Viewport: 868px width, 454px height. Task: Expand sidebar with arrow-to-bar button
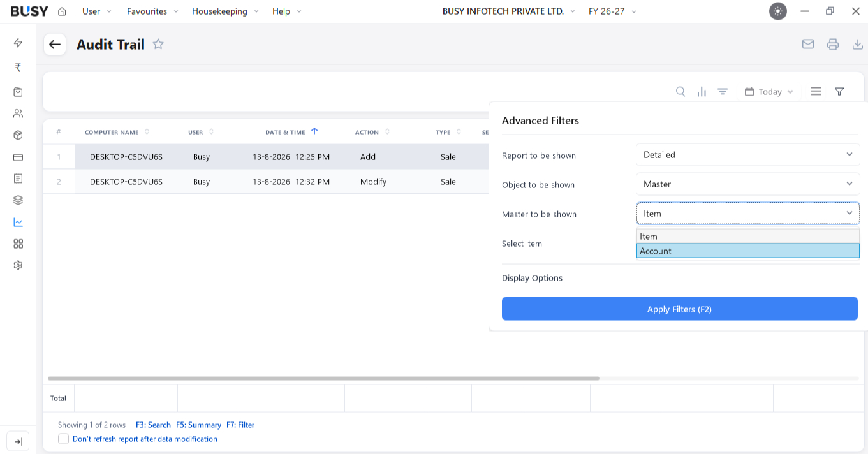(x=18, y=441)
